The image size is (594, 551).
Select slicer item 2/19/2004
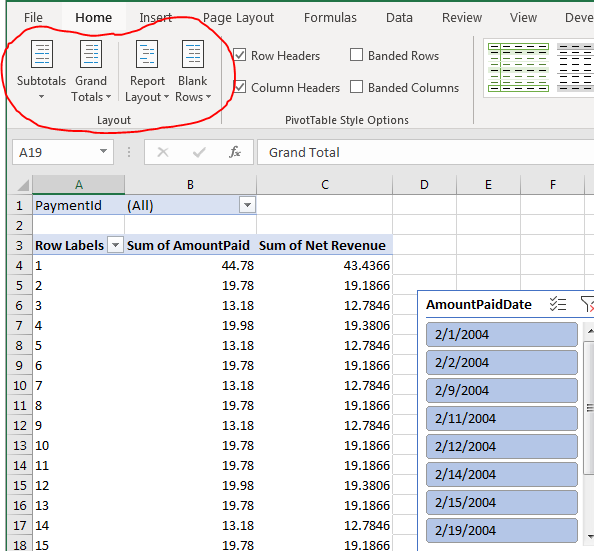502,531
